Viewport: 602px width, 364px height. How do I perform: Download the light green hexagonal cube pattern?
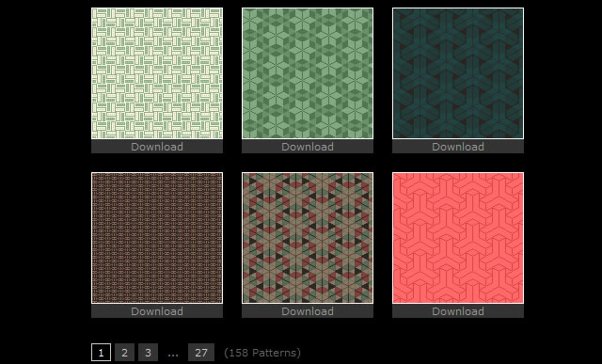click(x=308, y=147)
